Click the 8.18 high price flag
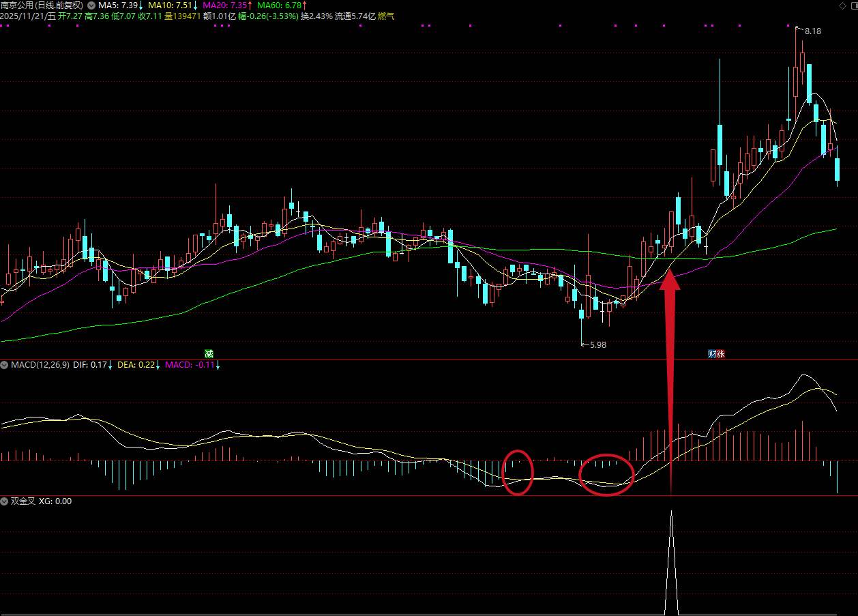Viewport: 858px width, 616px height. 812,31
